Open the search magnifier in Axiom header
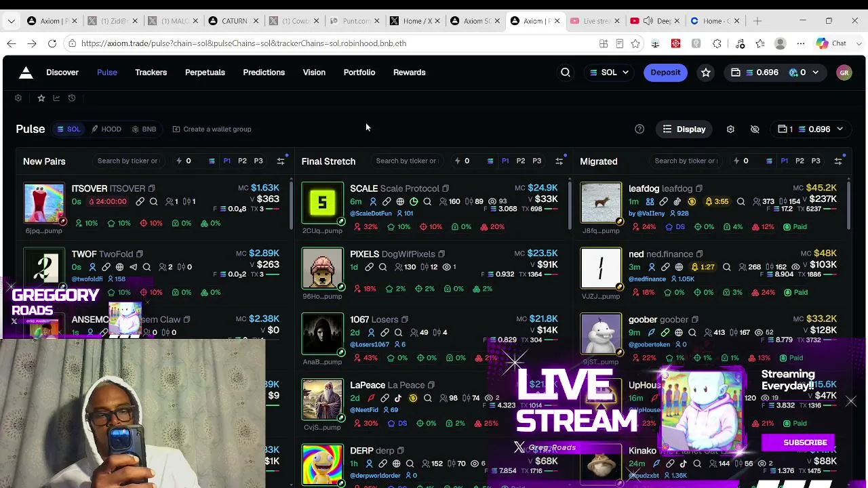 (566, 73)
